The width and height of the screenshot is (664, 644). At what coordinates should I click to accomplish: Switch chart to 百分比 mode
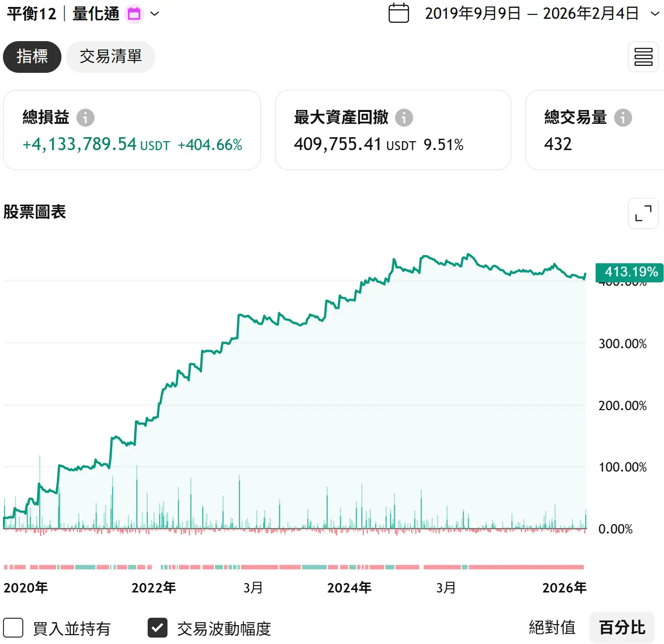click(622, 628)
